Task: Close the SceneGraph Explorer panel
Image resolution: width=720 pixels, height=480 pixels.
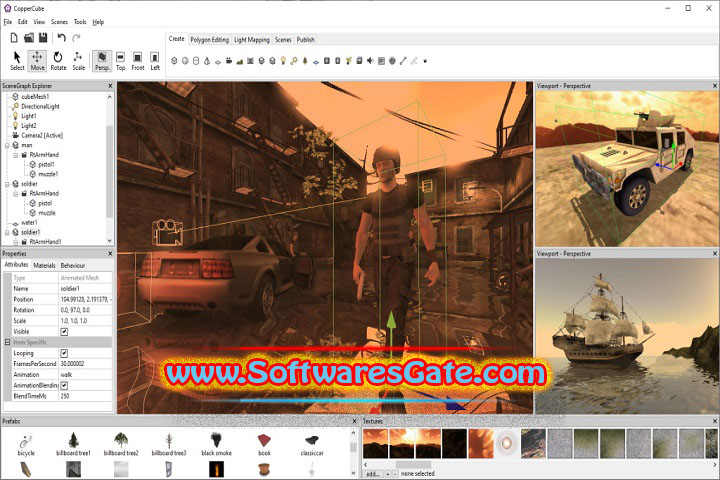Action: click(110, 86)
